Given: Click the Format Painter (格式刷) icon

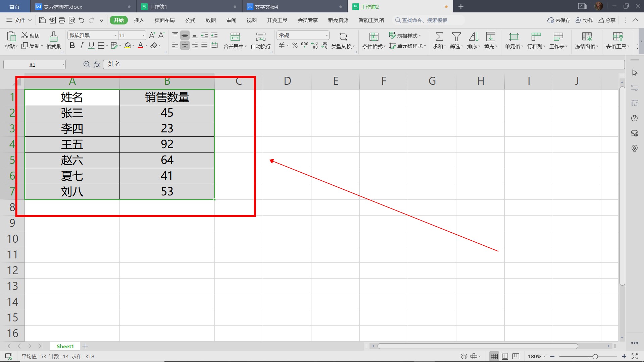Looking at the screenshot, I should pyautogui.click(x=53, y=37).
